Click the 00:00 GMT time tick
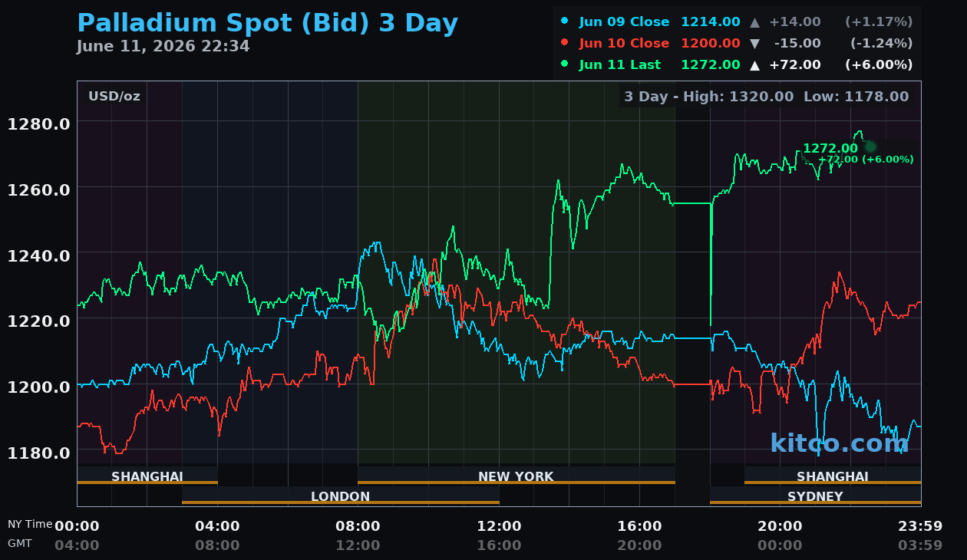 pyautogui.click(x=780, y=545)
